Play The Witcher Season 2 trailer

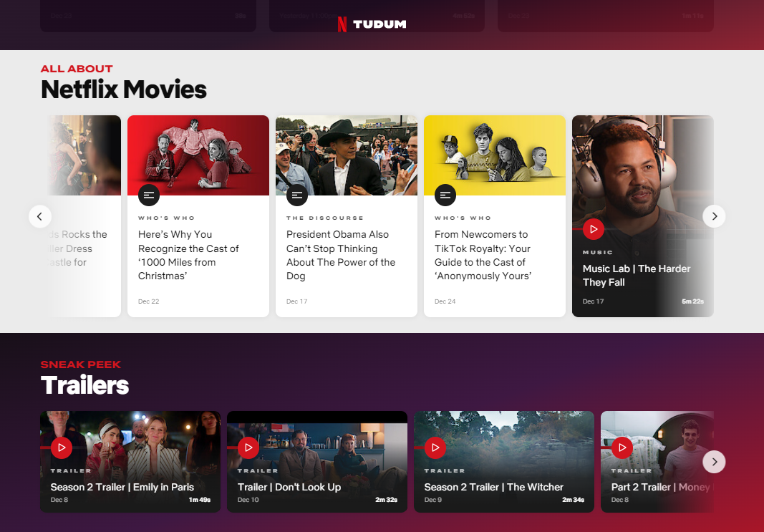pyautogui.click(x=435, y=448)
